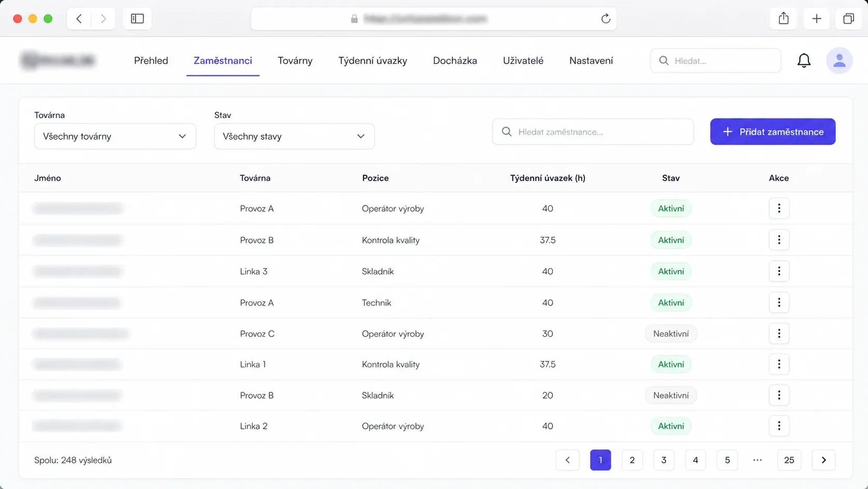Click the 30 hours cell
868x489 pixels.
click(548, 334)
